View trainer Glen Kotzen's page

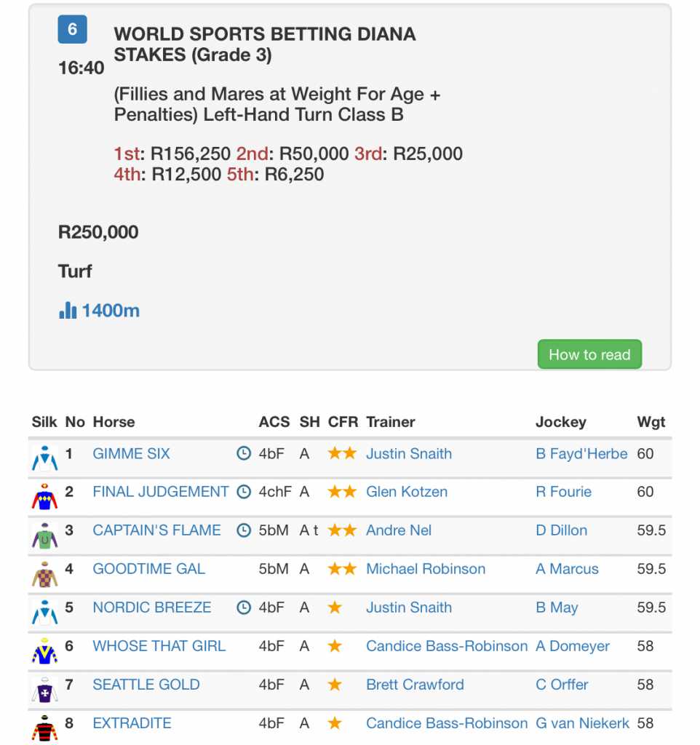(406, 491)
